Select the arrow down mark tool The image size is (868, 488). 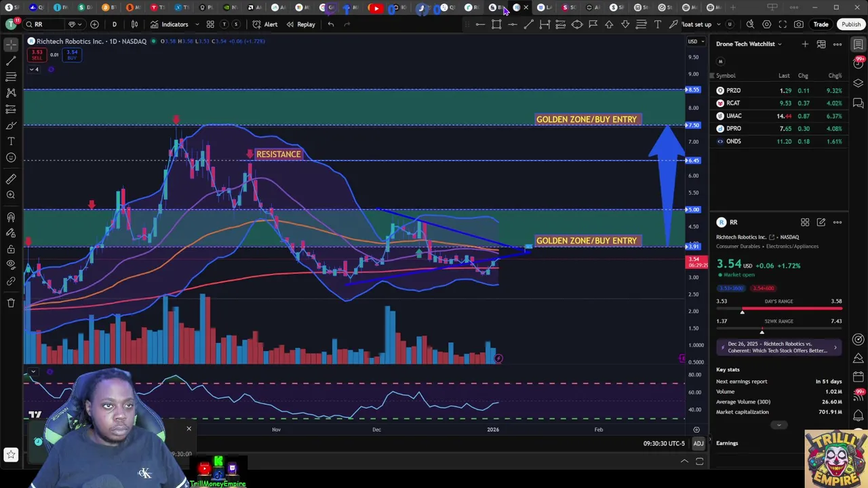click(x=625, y=24)
